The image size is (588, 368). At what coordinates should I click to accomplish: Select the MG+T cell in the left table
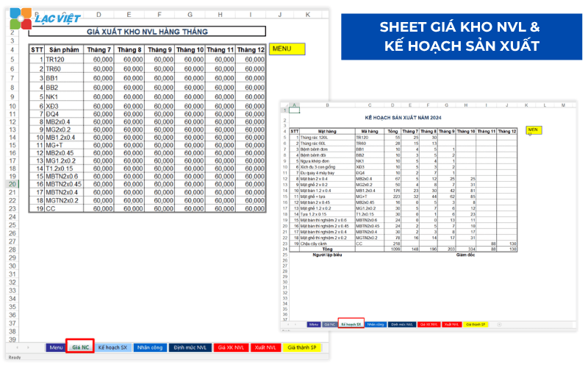point(64,145)
